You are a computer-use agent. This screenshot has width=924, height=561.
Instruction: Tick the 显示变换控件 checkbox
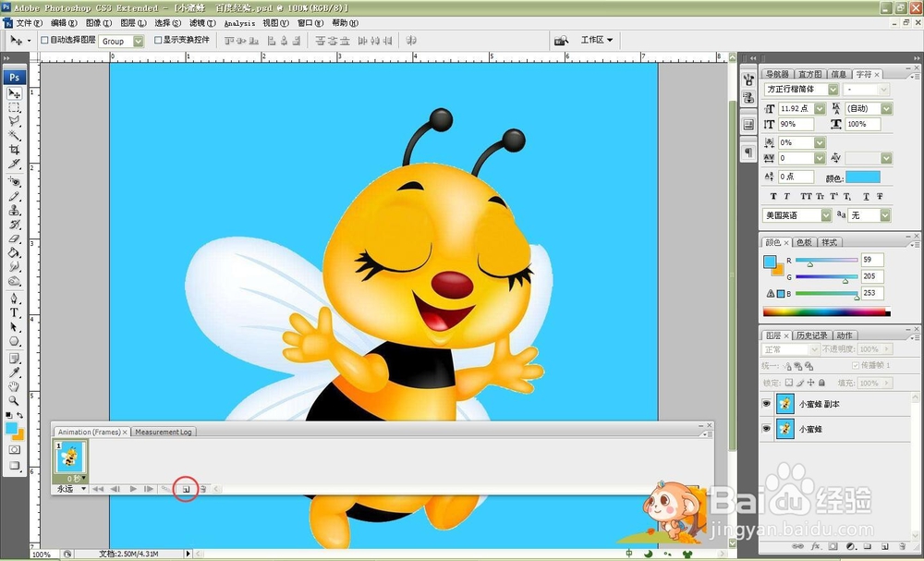click(x=158, y=41)
